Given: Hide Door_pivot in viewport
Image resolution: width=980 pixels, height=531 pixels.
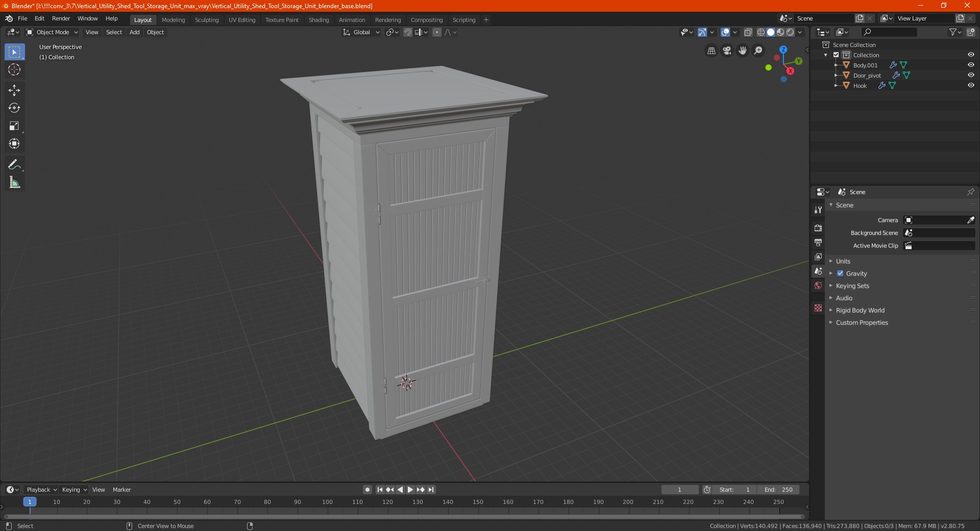Looking at the screenshot, I should (x=971, y=75).
